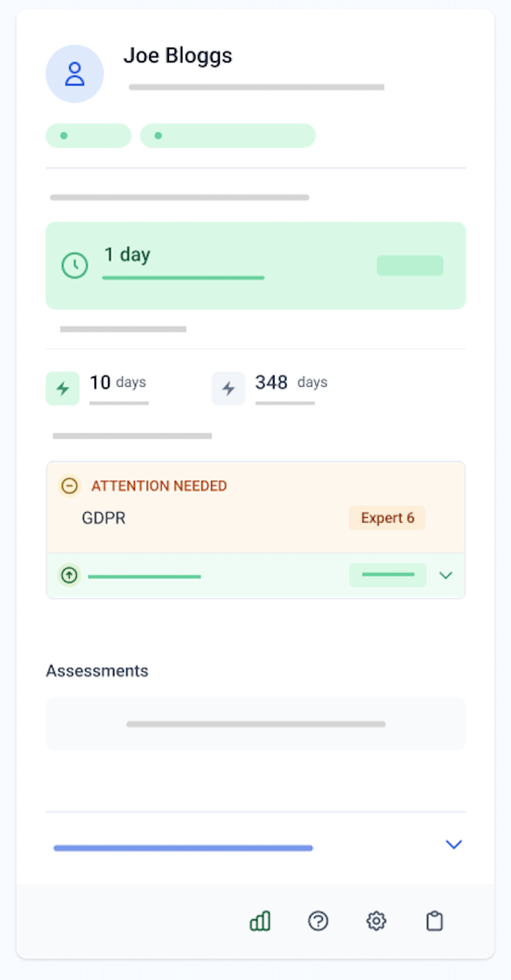Open the settings gear icon
511x980 pixels.
[x=376, y=921]
